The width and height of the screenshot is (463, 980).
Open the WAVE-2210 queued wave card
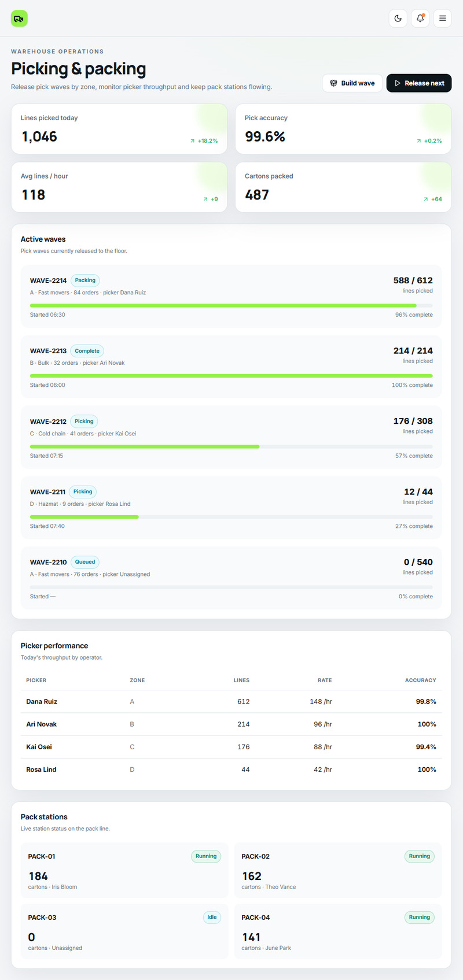pos(231,578)
